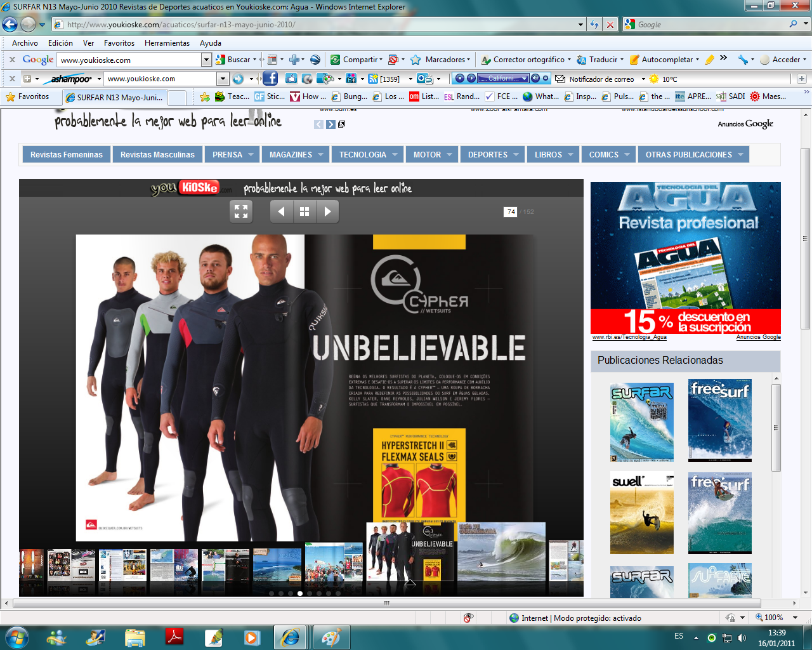Click the weather 10°C sun indicator

click(654, 79)
